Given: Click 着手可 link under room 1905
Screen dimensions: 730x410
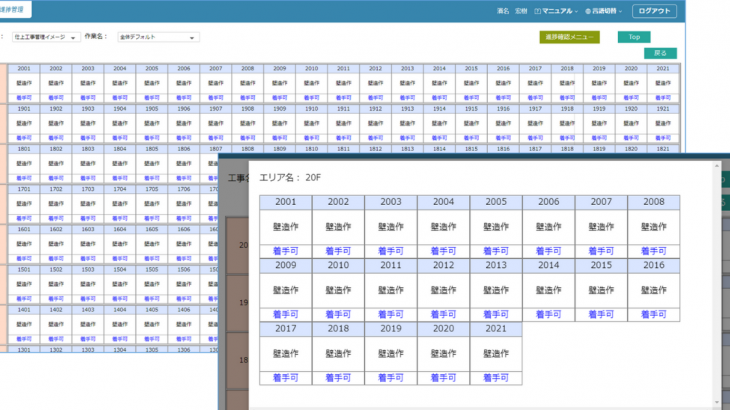Looking at the screenshot, I should click(x=150, y=137).
